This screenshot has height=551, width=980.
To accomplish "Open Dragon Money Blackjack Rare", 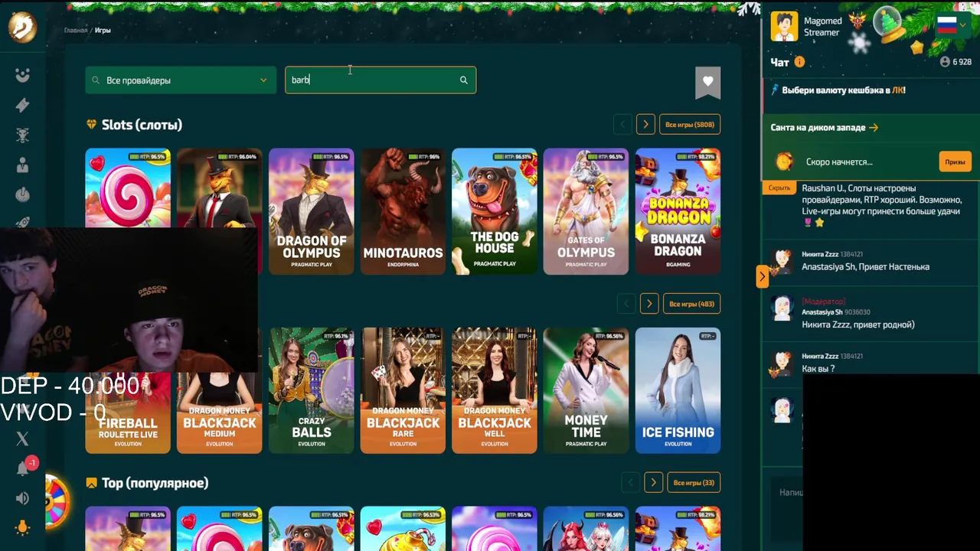I will (403, 390).
